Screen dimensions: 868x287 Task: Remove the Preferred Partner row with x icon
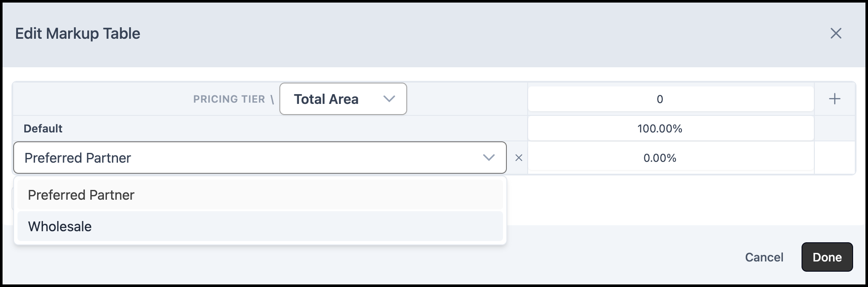[x=518, y=158]
